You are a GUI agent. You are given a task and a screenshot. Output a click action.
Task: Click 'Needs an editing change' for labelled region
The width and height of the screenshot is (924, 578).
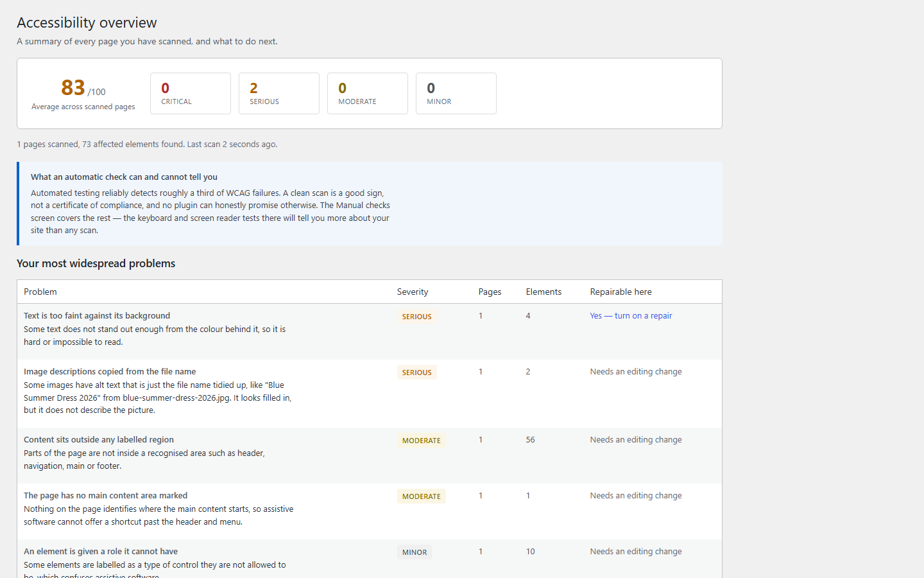pos(636,440)
